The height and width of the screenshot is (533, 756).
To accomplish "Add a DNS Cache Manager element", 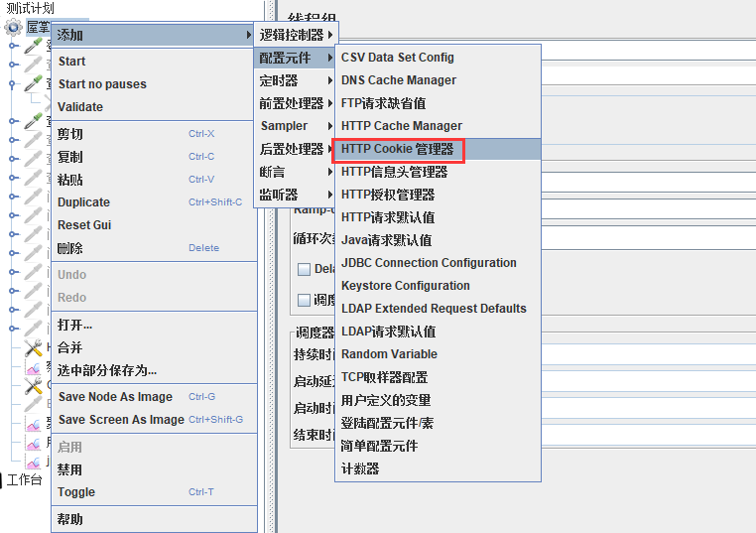I will pyautogui.click(x=438, y=80).
